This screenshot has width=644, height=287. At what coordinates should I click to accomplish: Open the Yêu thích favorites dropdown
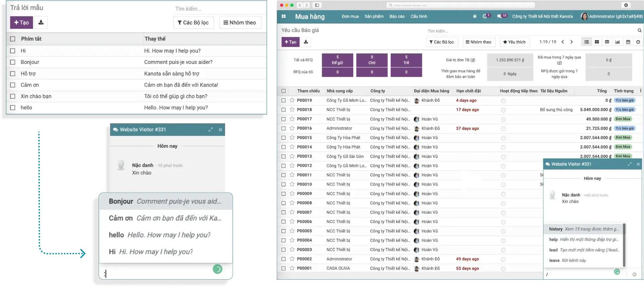(x=514, y=42)
